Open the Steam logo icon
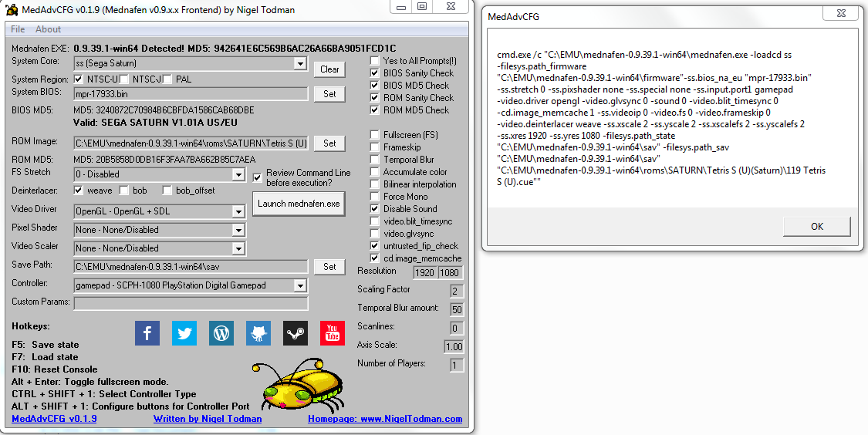868x435 pixels. point(296,333)
